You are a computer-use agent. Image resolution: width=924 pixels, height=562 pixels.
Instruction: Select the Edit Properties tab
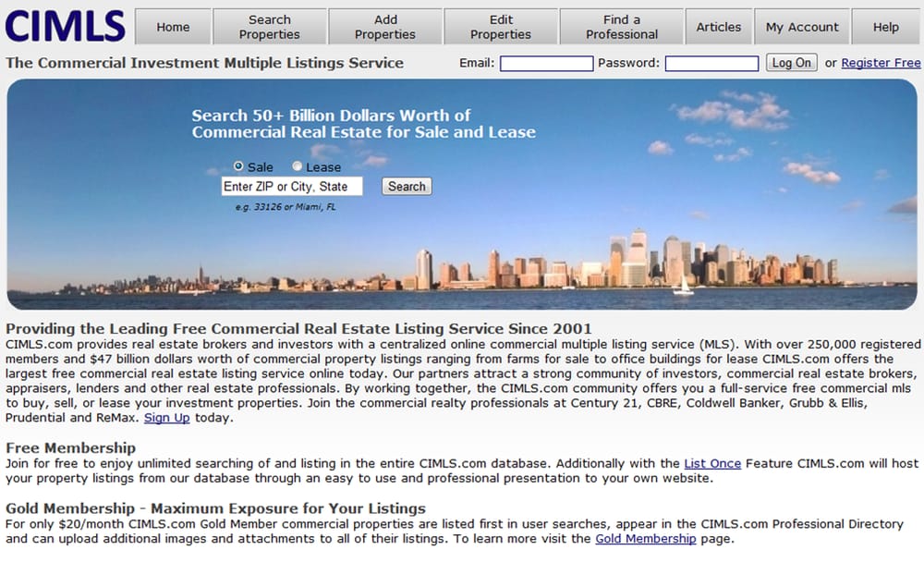[x=501, y=27]
